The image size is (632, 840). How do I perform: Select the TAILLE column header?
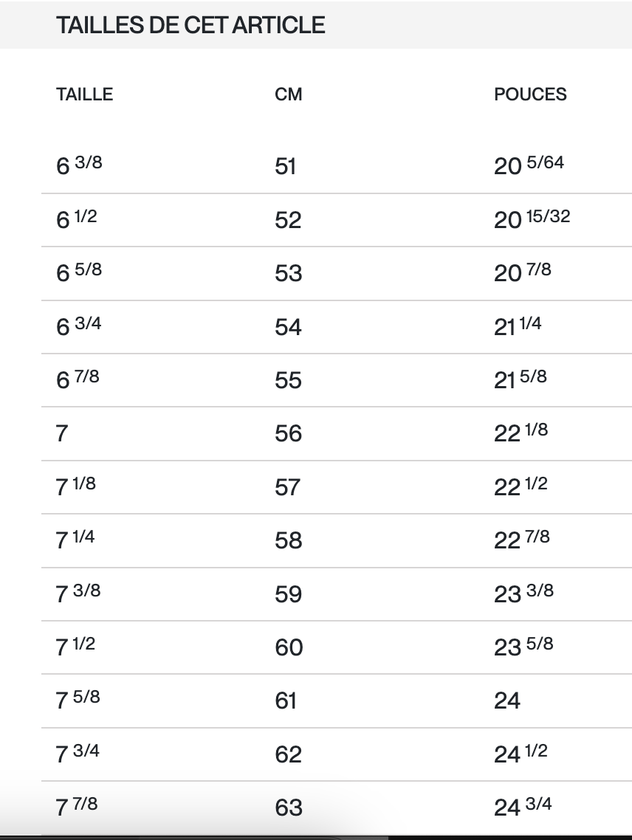pyautogui.click(x=84, y=94)
